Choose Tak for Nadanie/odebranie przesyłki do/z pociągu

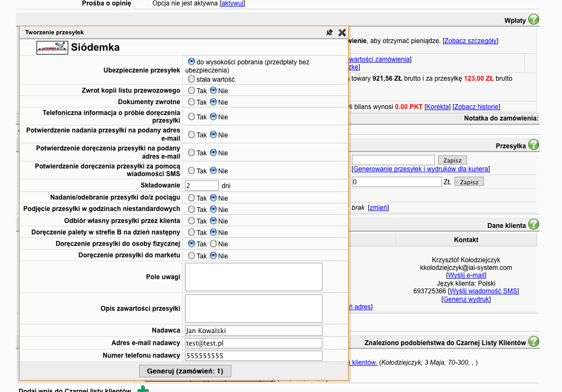pos(192,197)
